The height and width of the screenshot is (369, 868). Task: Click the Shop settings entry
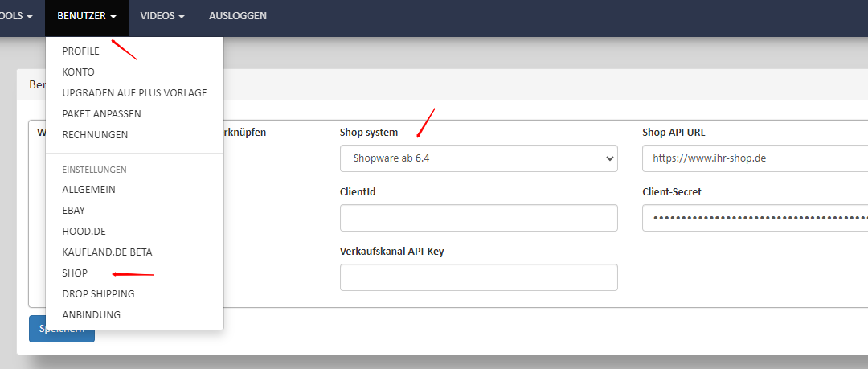(x=75, y=273)
